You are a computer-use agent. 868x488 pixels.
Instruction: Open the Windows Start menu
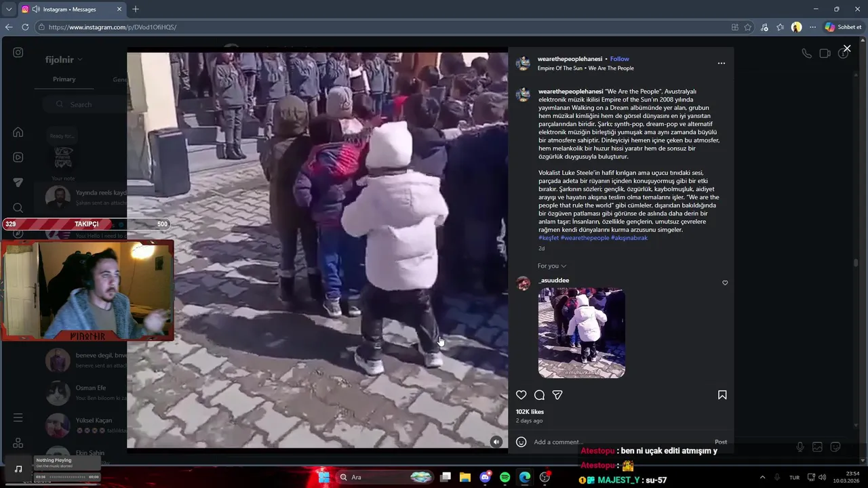(323, 477)
